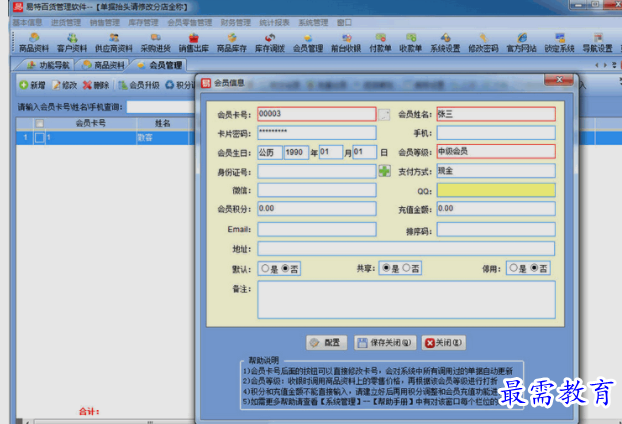The width and height of the screenshot is (622, 424).
Task: Click 锁定系统 toolbar icon
Action: click(559, 43)
